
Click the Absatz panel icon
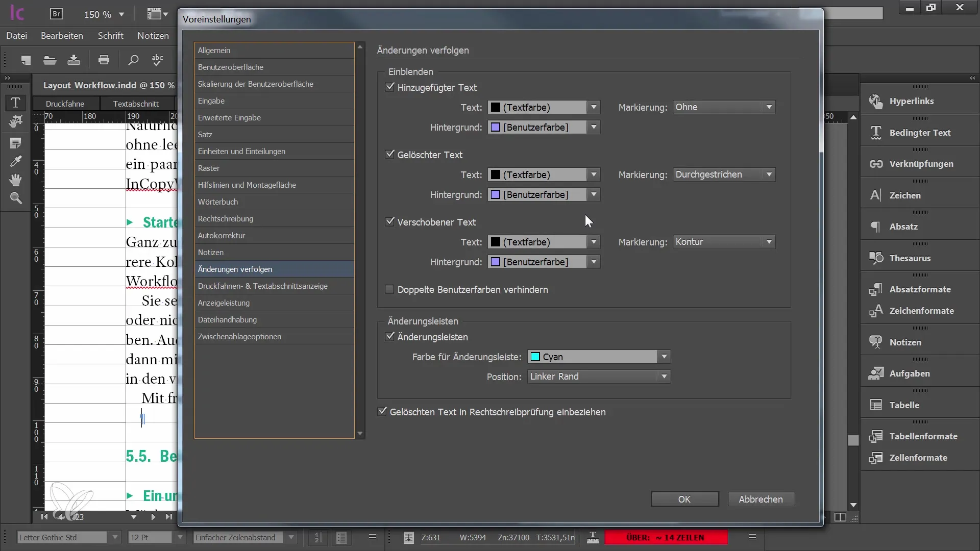(876, 226)
